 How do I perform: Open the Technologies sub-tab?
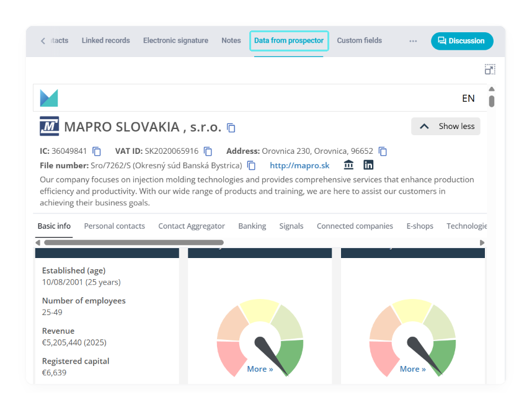click(466, 226)
